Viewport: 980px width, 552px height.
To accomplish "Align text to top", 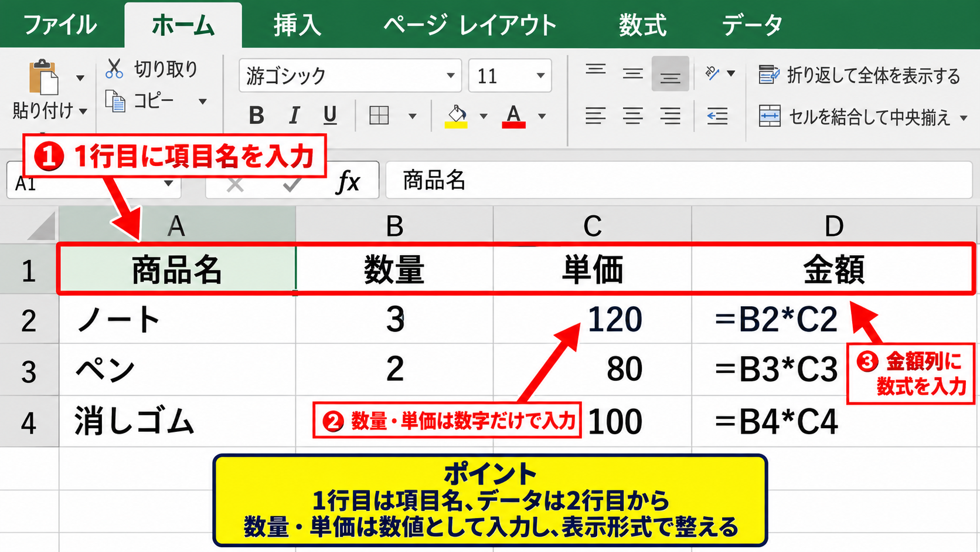I will (x=596, y=70).
